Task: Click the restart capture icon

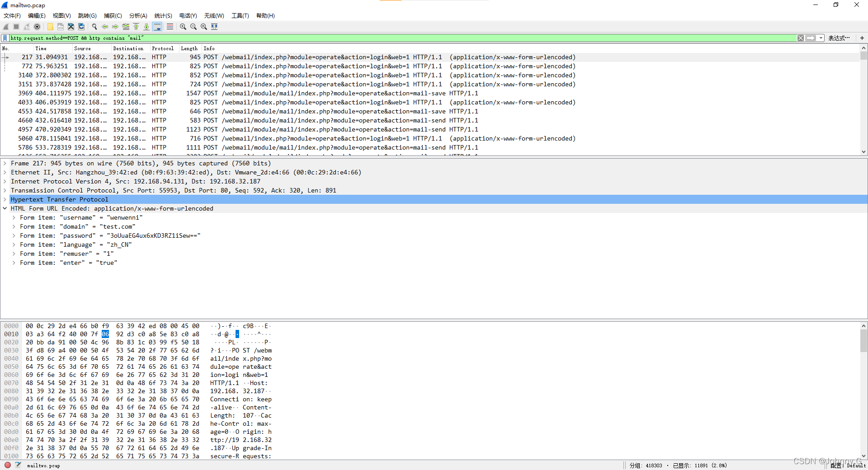Action: coord(27,27)
